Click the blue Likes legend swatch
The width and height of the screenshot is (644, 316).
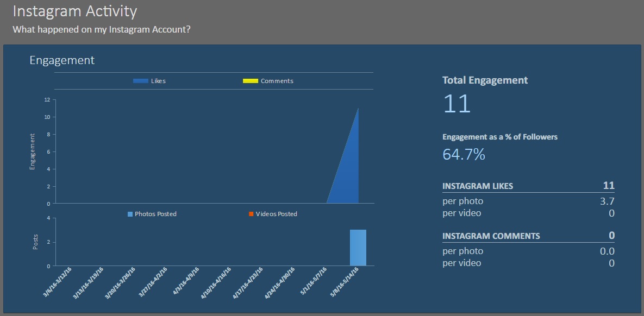coord(140,81)
